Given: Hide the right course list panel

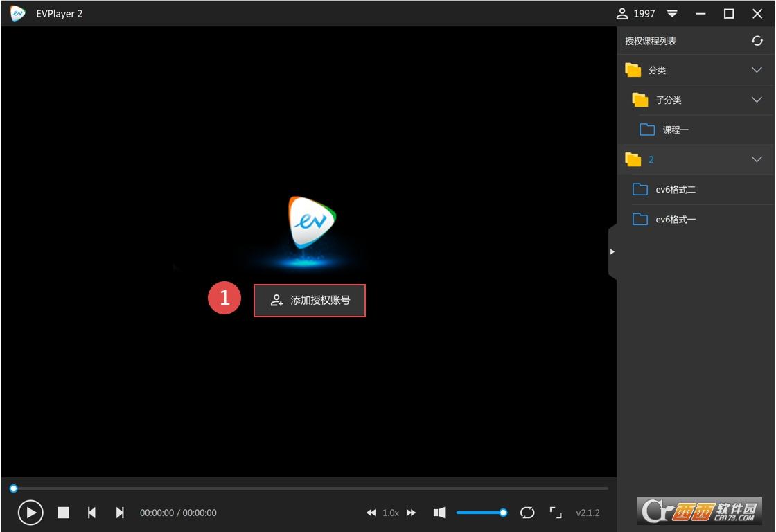Looking at the screenshot, I should click(612, 251).
